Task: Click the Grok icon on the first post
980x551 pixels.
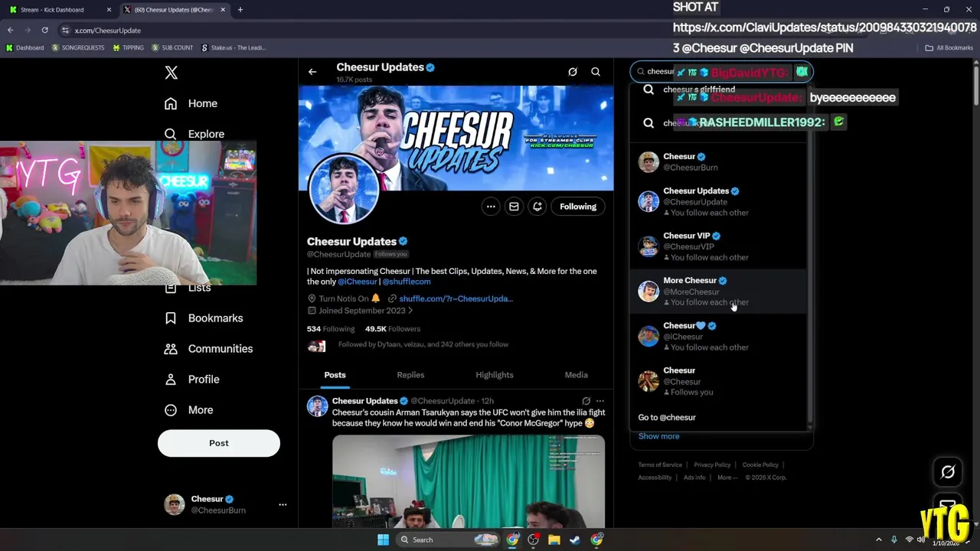Action: tap(586, 401)
